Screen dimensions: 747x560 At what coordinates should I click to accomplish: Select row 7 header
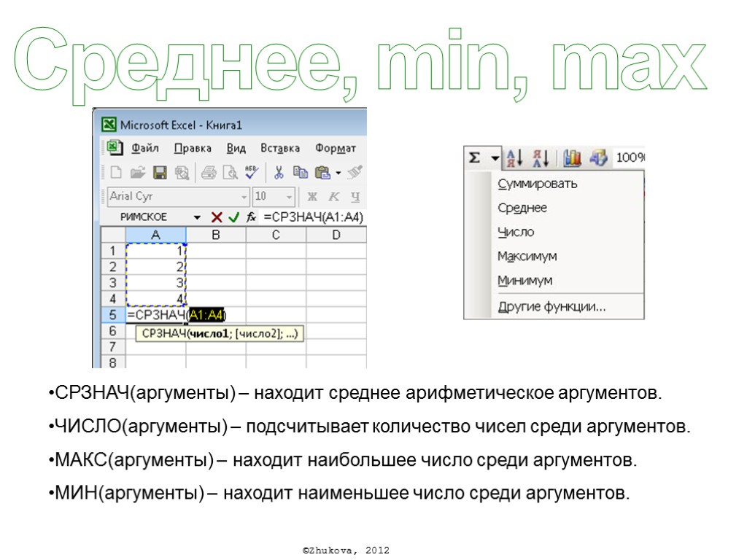113,346
